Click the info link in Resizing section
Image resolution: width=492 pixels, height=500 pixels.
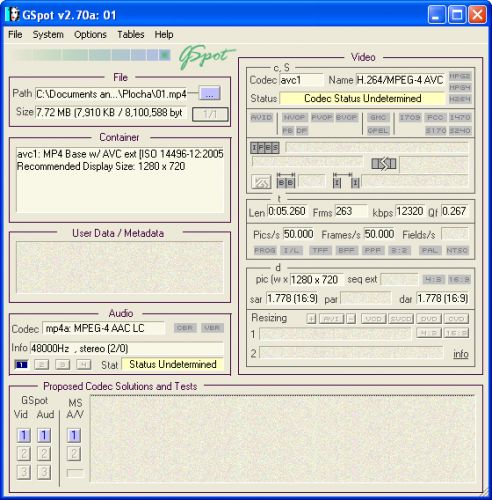coord(461,354)
